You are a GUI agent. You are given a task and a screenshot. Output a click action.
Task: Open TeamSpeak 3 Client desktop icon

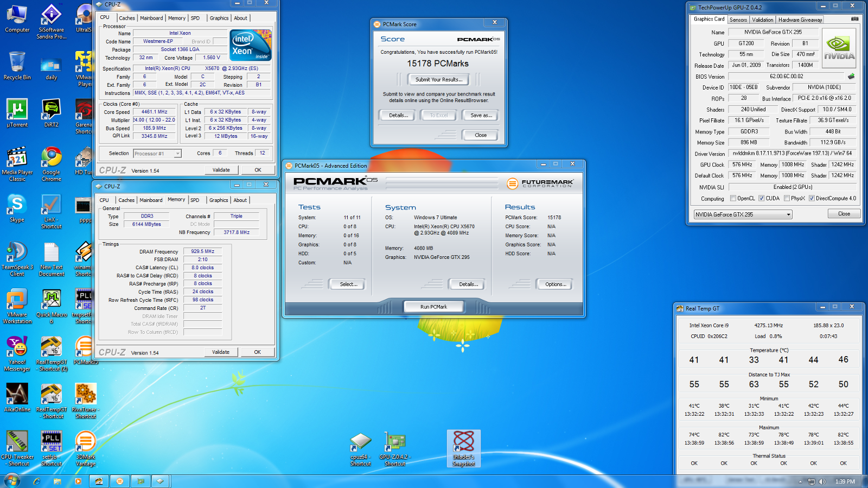17,259
